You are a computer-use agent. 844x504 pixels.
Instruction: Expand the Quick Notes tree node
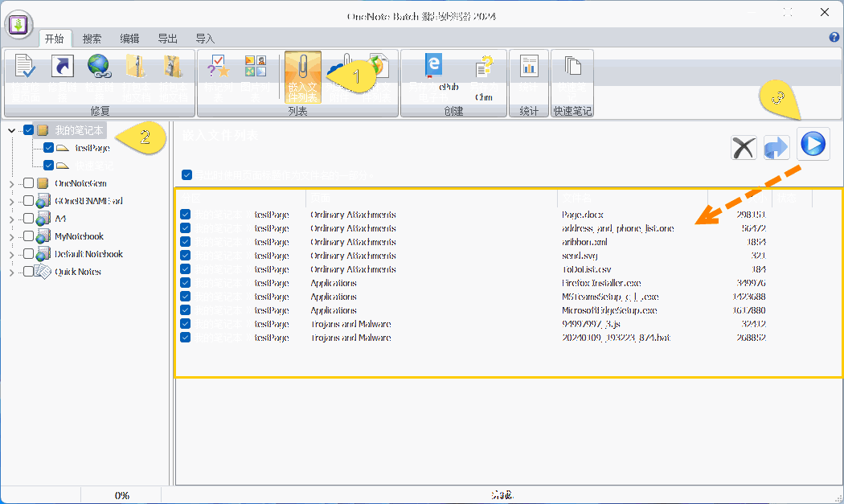(x=12, y=273)
